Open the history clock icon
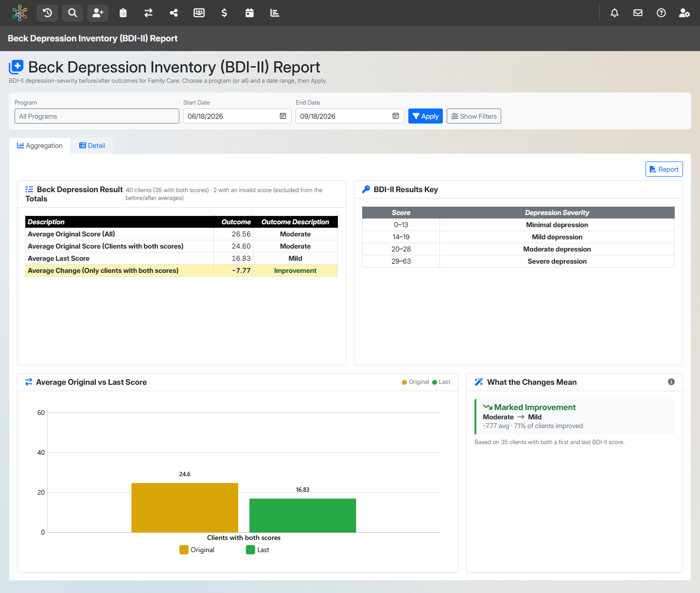700x593 pixels. point(47,13)
